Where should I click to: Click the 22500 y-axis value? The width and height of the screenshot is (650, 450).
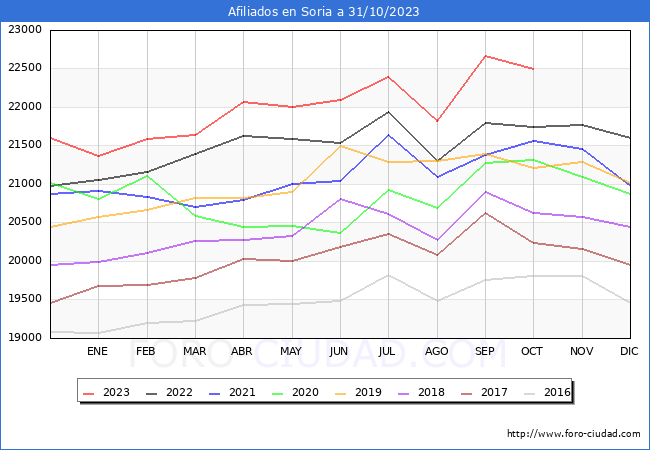click(25, 68)
